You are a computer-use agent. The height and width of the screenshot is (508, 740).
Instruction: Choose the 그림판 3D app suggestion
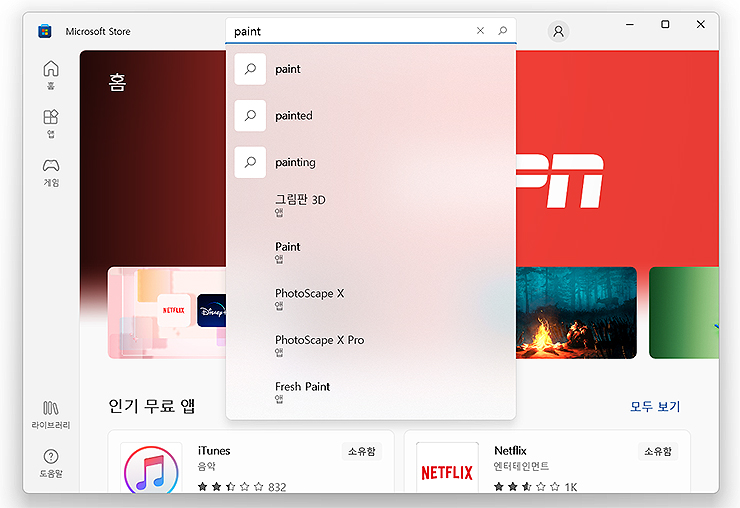click(x=371, y=205)
